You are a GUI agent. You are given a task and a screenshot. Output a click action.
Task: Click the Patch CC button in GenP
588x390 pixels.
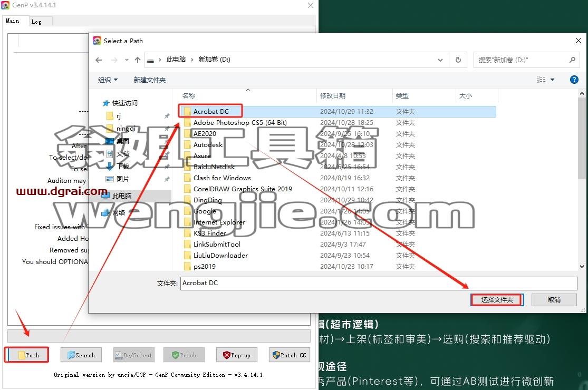point(289,355)
